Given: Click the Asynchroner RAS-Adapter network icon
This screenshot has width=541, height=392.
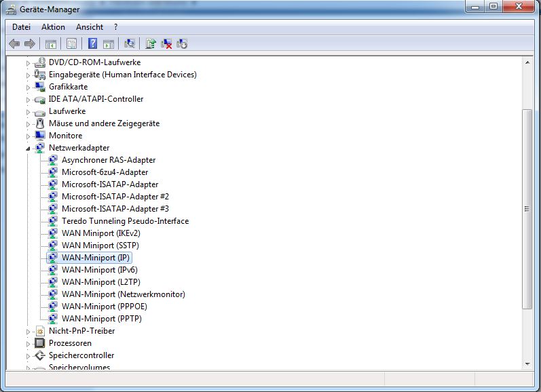Looking at the screenshot, I should tap(53, 160).
